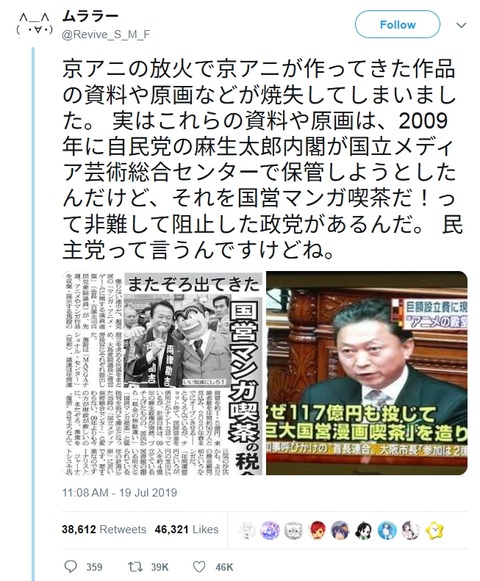Click the red-haired liker avatar
480x581 pixels.
[x=317, y=530]
